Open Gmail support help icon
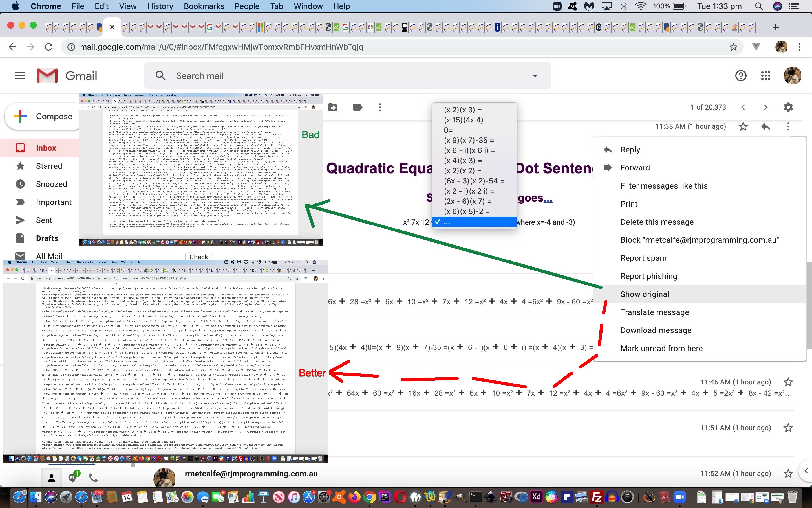 coord(741,76)
